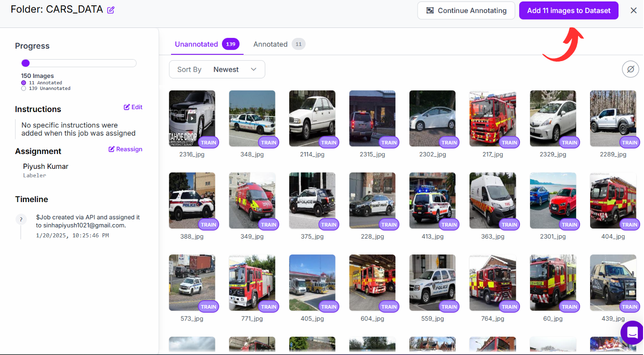Click the annotation progress bar
This screenshot has height=355, width=644.
click(x=79, y=63)
